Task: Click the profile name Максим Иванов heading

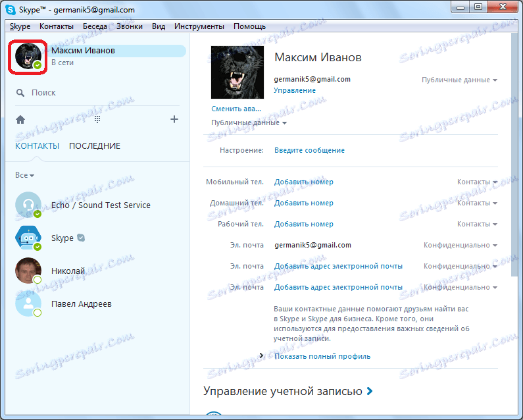Action: [318, 57]
